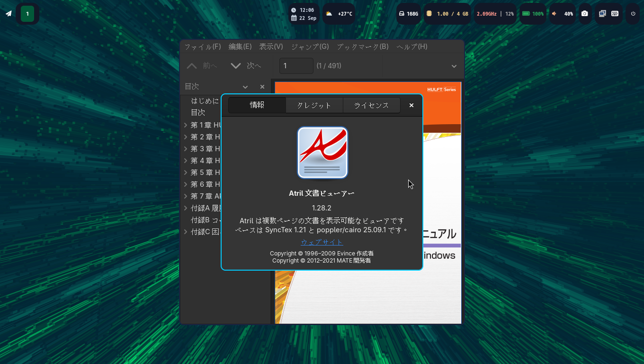Screen dimensions: 644x364
Task: Click the HULFT Series logo on the document page
Action: tap(441, 89)
